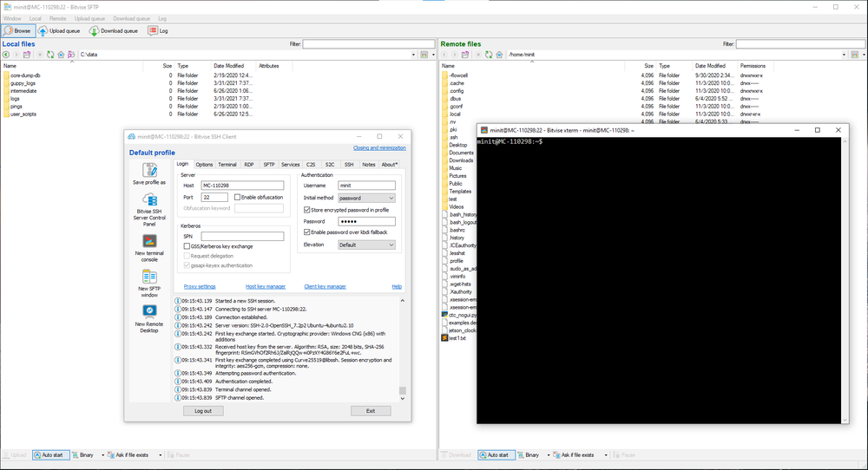This screenshot has width=868, height=470.
Task: Start a New Remote Desktop session
Action: 149,312
